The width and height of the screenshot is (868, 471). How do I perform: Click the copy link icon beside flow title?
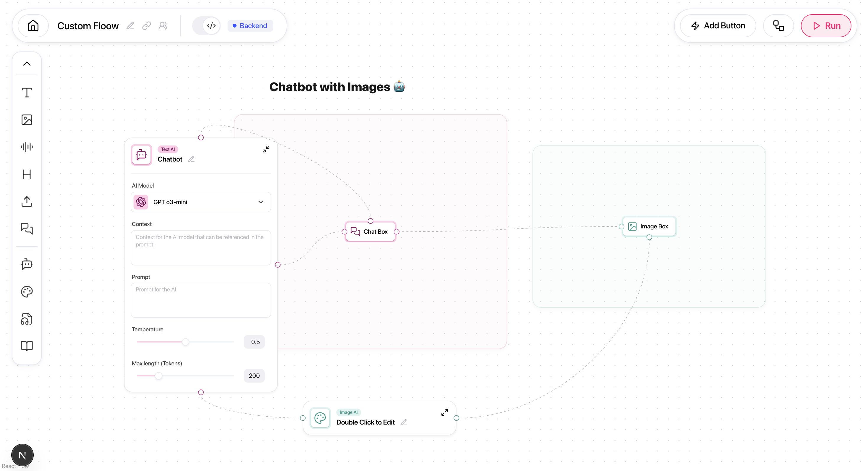coord(147,26)
